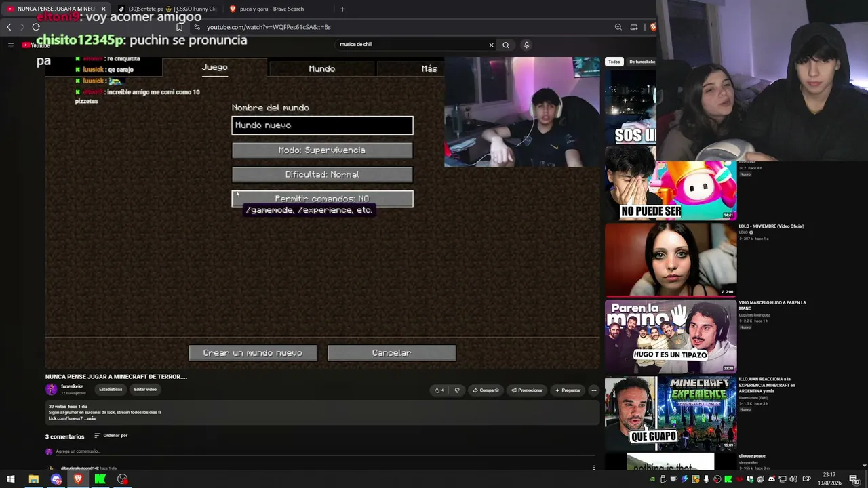Start voice search with microphone icon

pos(526,45)
